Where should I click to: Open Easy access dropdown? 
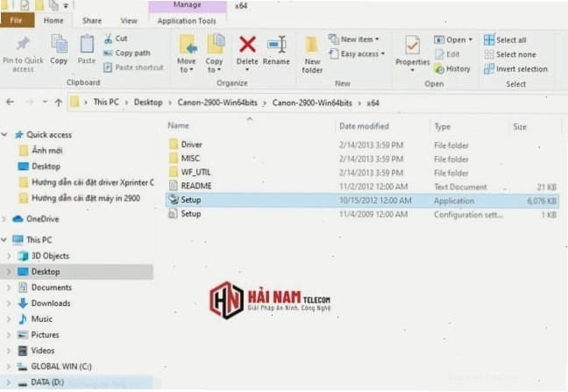[357, 54]
